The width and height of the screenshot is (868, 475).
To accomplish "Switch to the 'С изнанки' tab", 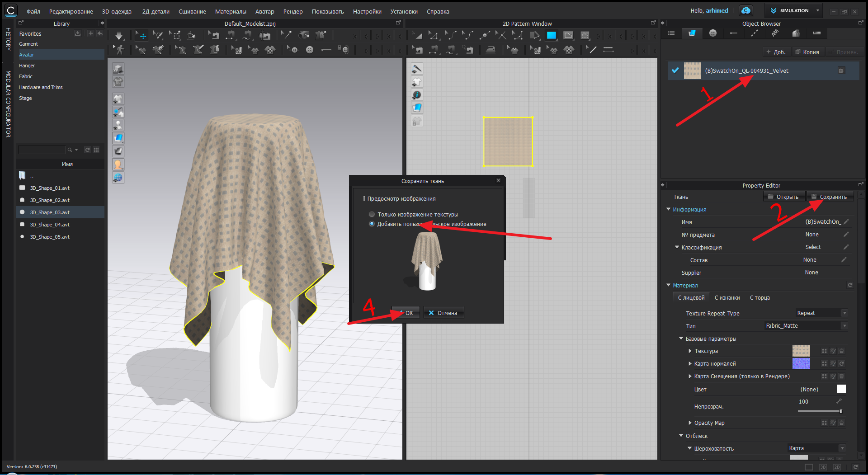I will tap(727, 298).
